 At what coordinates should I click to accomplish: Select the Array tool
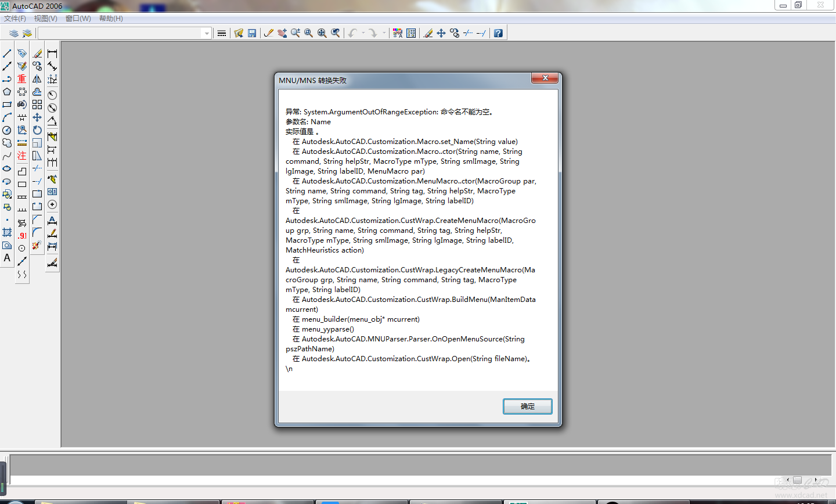pos(37,105)
